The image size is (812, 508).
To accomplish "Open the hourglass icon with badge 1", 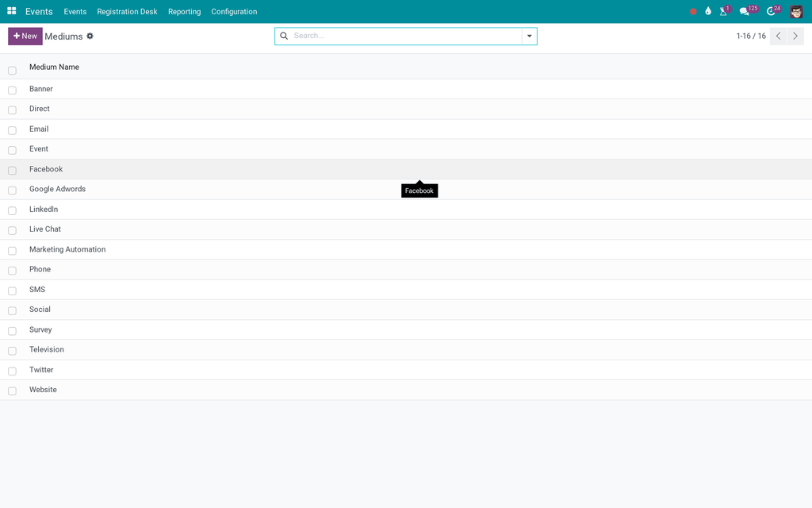I will (725, 11).
